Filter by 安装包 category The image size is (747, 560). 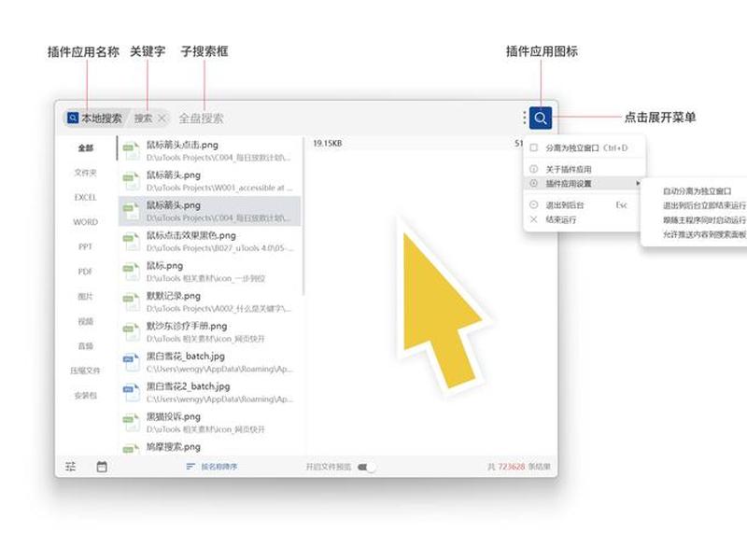86,395
